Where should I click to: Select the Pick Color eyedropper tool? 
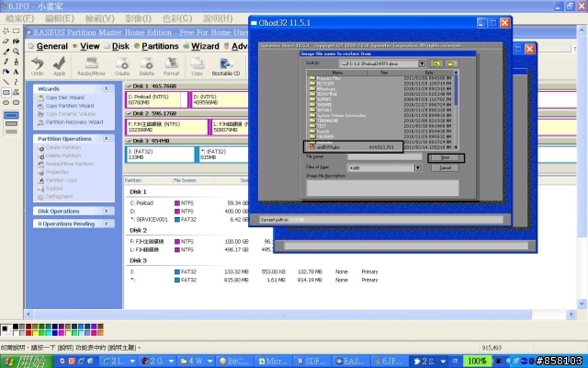(x=6, y=52)
